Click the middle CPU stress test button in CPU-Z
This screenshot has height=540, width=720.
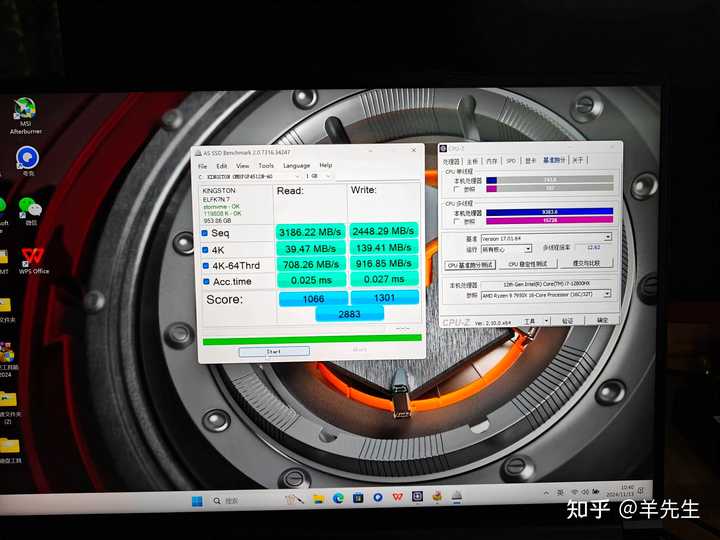pos(528,264)
